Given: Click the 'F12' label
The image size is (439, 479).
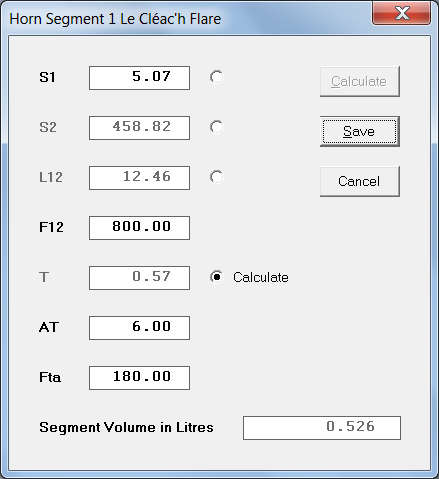Looking at the screenshot, I should (x=51, y=227).
